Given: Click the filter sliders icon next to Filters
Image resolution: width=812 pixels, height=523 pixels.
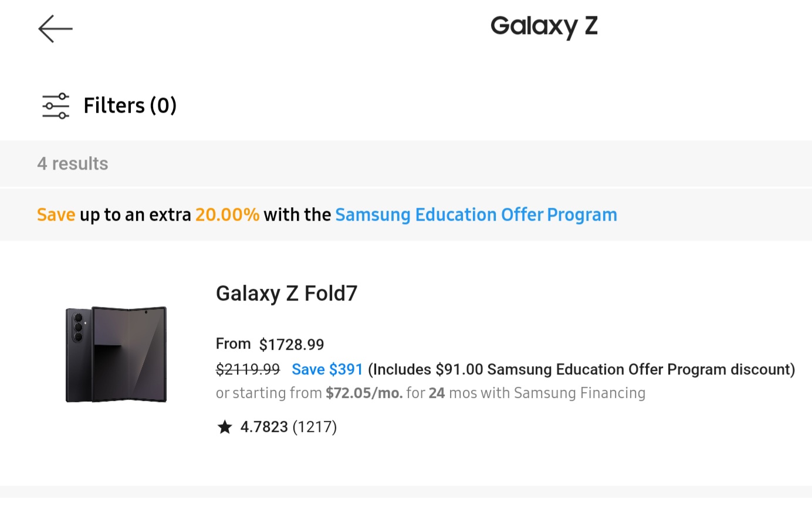Looking at the screenshot, I should pyautogui.click(x=55, y=105).
